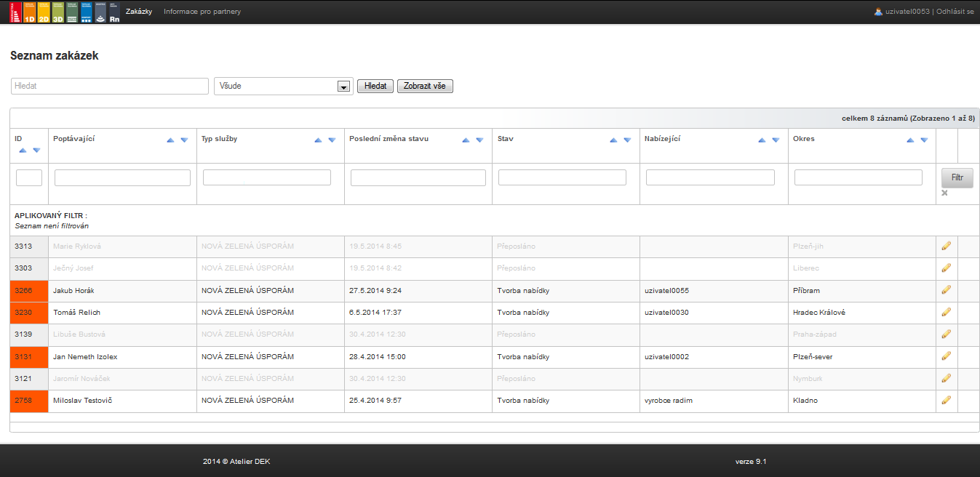The image size is (980, 477).
Task: Sort Okres column ascending
Action: (910, 140)
